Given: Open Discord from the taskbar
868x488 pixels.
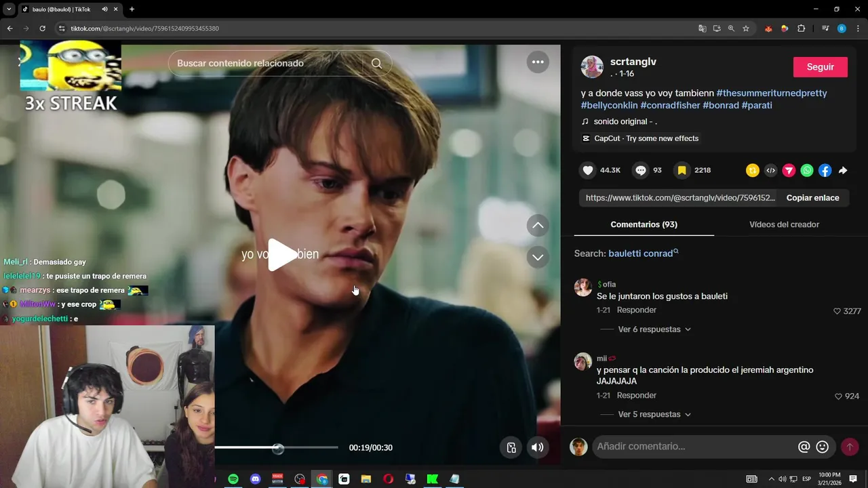Looking at the screenshot, I should (256, 479).
